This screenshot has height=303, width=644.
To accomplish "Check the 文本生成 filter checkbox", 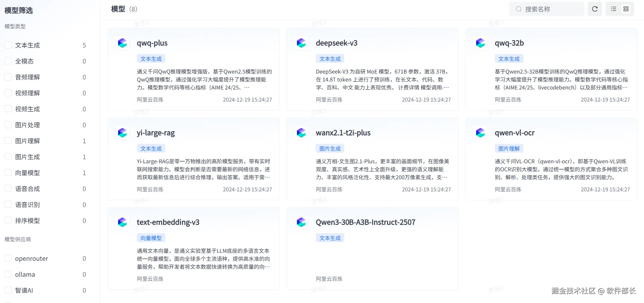I will [x=8, y=45].
